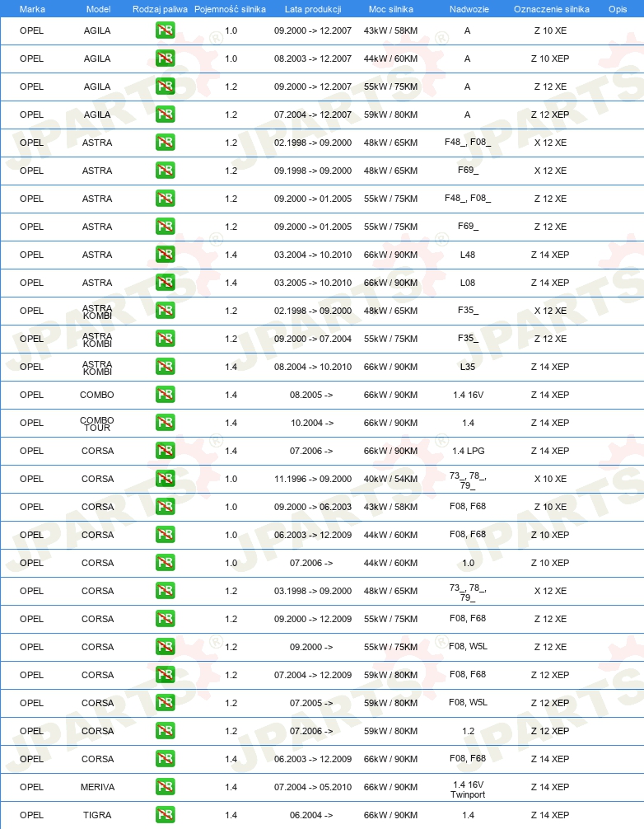Click the 'L35' body cell
The image size is (644, 829).
pyautogui.click(x=468, y=367)
